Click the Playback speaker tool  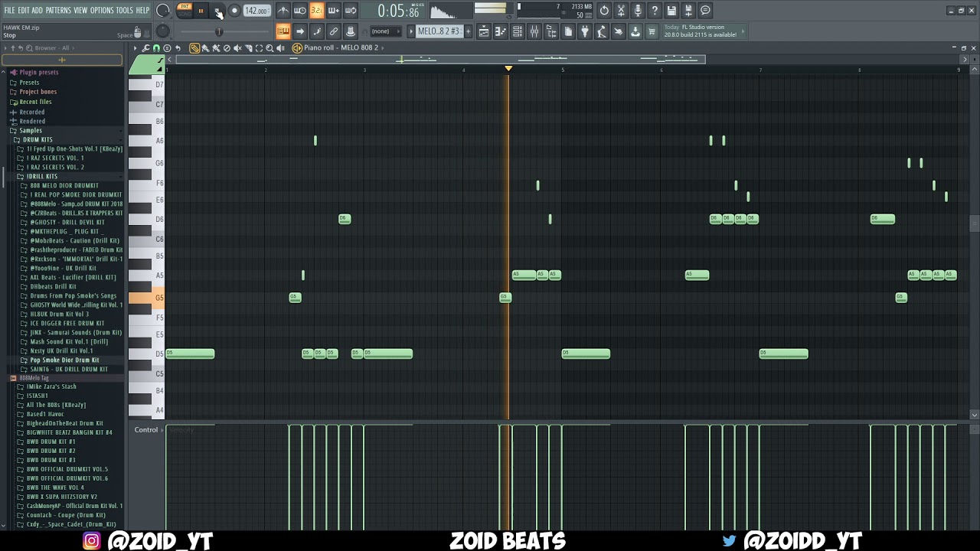[x=280, y=47]
